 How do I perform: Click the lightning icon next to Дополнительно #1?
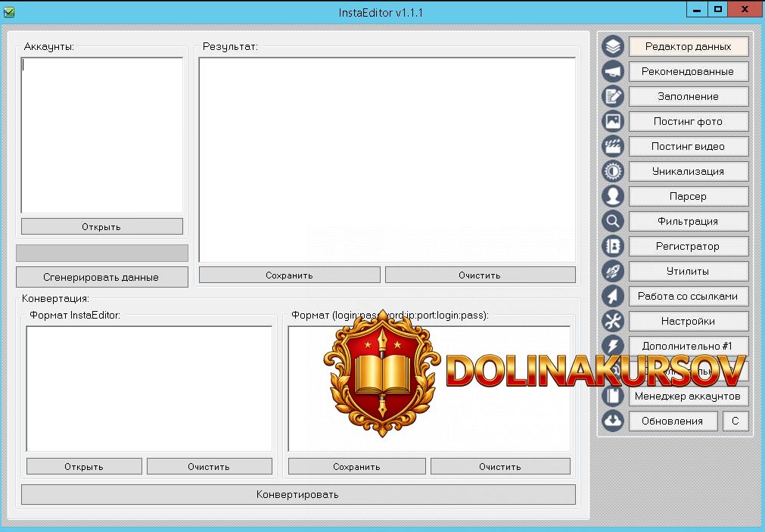point(613,346)
